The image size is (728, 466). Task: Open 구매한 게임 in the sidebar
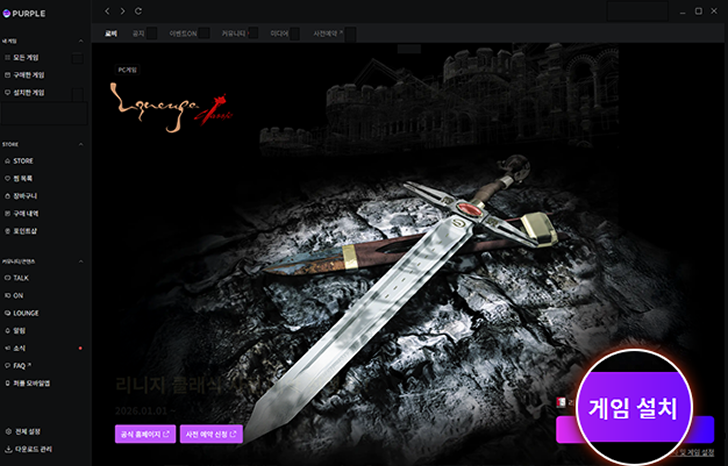tap(25, 75)
